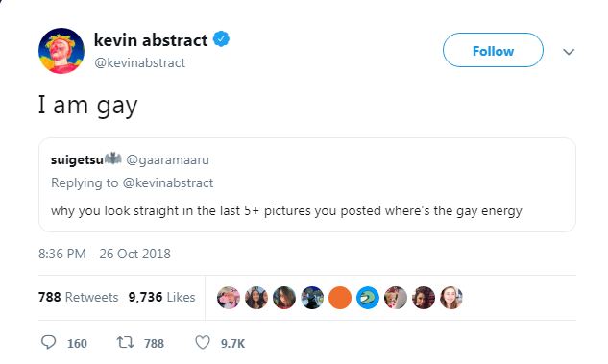Open the orange liker avatar

pos(340,298)
